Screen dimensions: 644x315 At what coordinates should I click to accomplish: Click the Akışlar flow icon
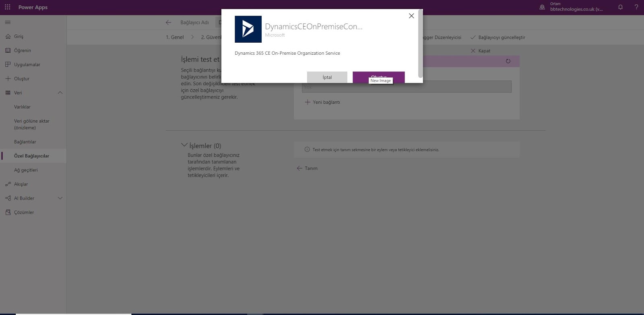pyautogui.click(x=8, y=184)
